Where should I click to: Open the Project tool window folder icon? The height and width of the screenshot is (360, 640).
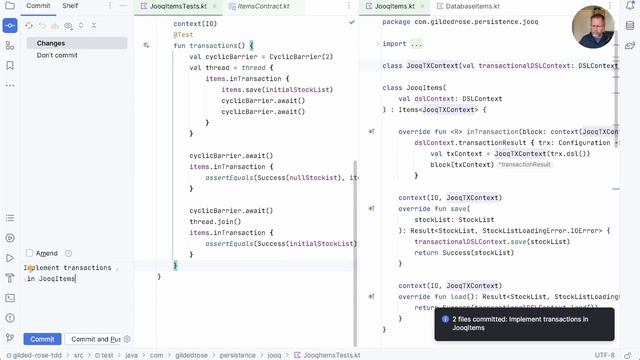pyautogui.click(x=10, y=6)
